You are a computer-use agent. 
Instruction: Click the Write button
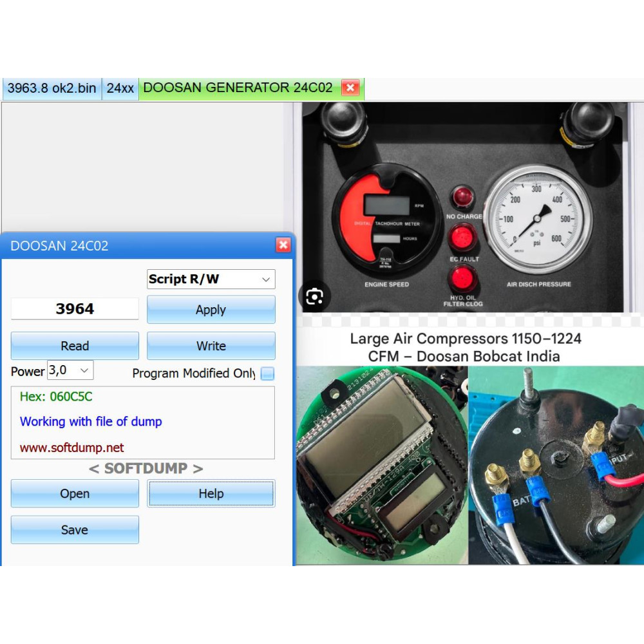click(211, 346)
